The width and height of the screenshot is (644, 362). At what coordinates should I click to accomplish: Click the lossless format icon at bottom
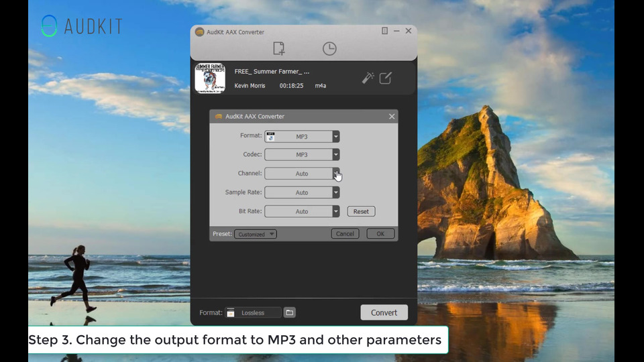[231, 313]
